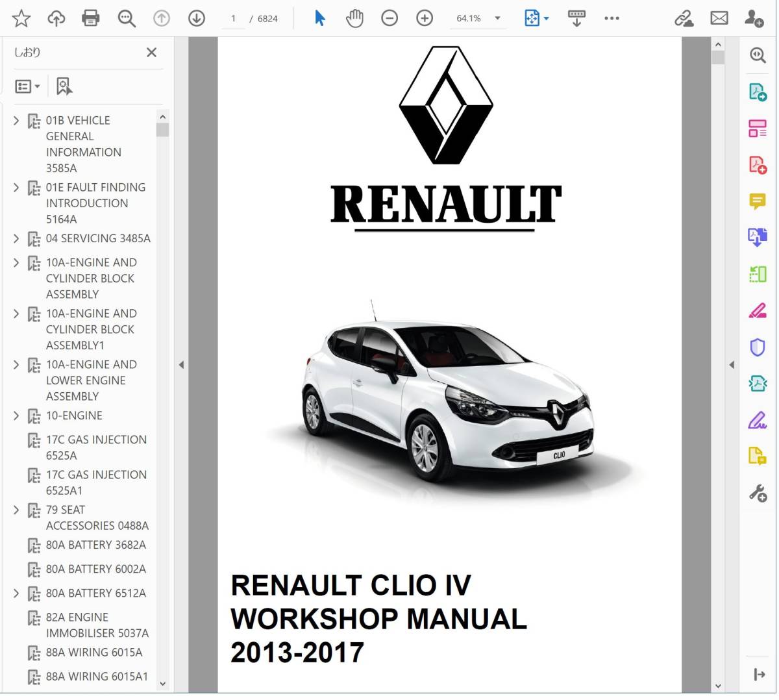This screenshot has width=779, height=700.
Task: Select the hand pan tool
Action: (x=354, y=18)
